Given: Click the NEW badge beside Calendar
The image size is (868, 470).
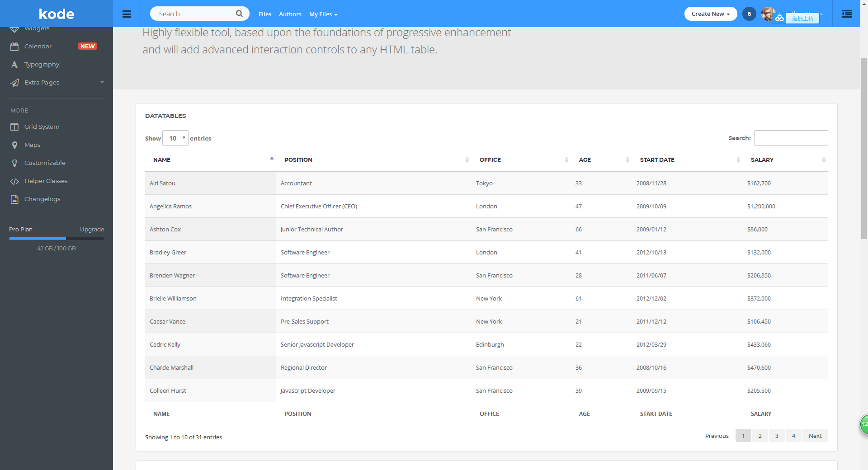Looking at the screenshot, I should click(88, 47).
